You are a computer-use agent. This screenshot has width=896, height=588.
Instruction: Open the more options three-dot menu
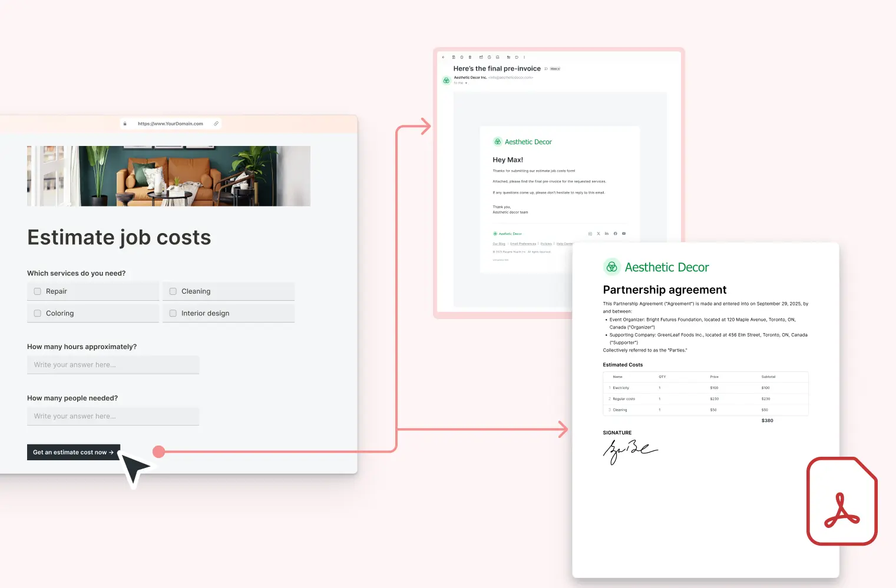pyautogui.click(x=524, y=57)
